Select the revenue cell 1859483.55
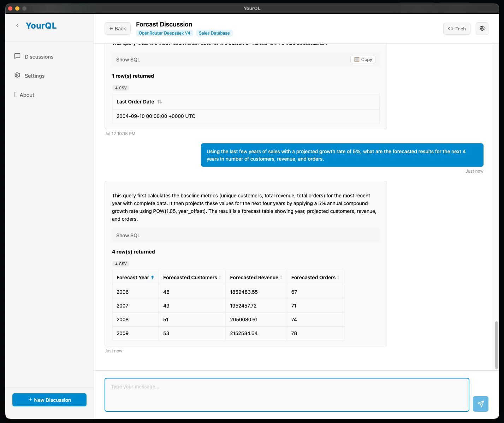This screenshot has width=504, height=423. pyautogui.click(x=256, y=292)
